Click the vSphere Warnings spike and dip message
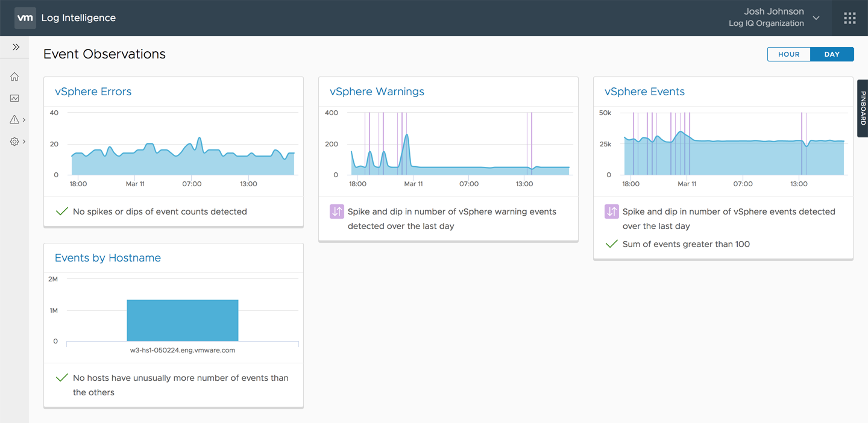The image size is (868, 423). pos(452,219)
